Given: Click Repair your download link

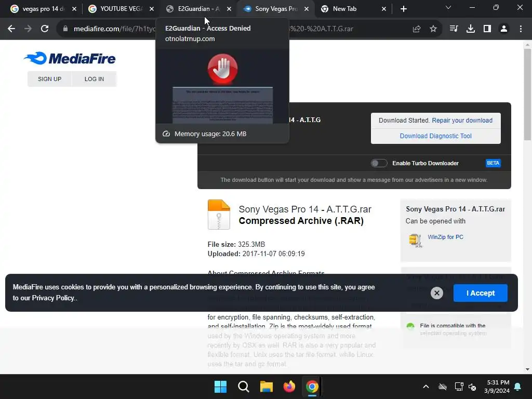Looking at the screenshot, I should click(462, 121).
